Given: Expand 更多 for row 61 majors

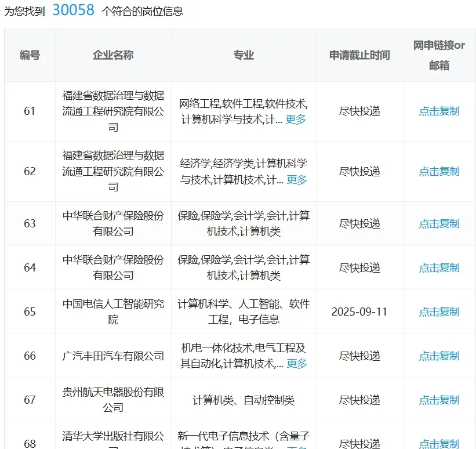Looking at the screenshot, I should 296,120.
